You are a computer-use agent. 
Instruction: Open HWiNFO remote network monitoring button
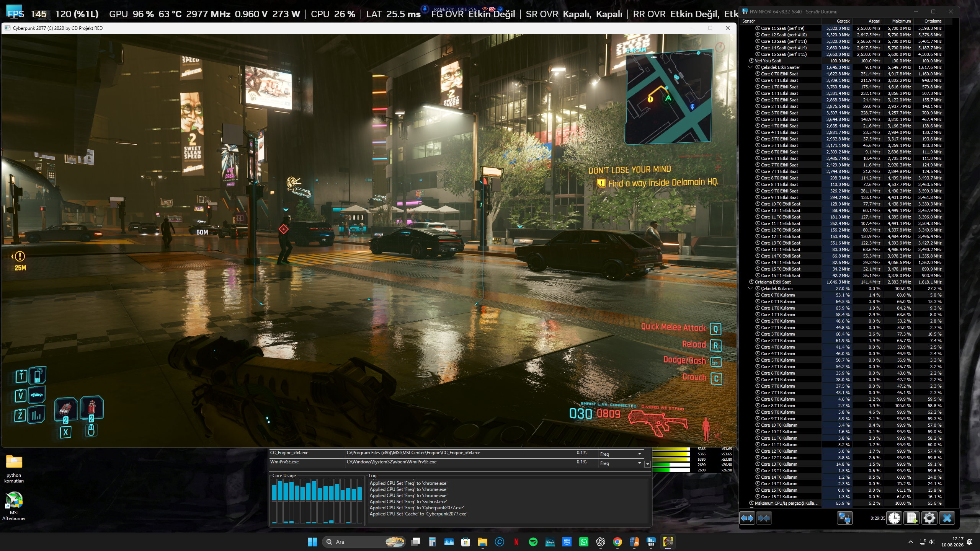844,518
